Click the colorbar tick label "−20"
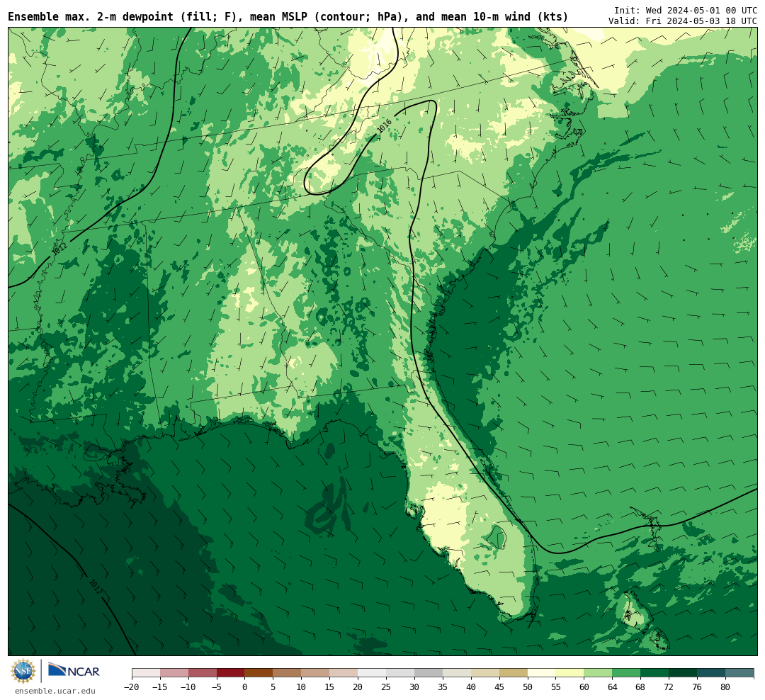The height and width of the screenshot is (700, 765). tap(132, 687)
